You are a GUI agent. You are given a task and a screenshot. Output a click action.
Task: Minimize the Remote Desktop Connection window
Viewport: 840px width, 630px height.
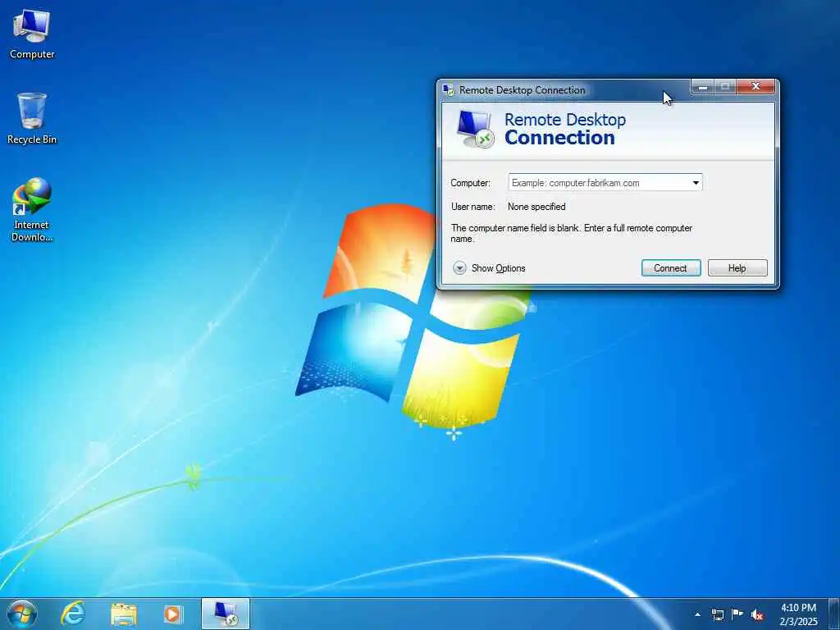pos(703,87)
